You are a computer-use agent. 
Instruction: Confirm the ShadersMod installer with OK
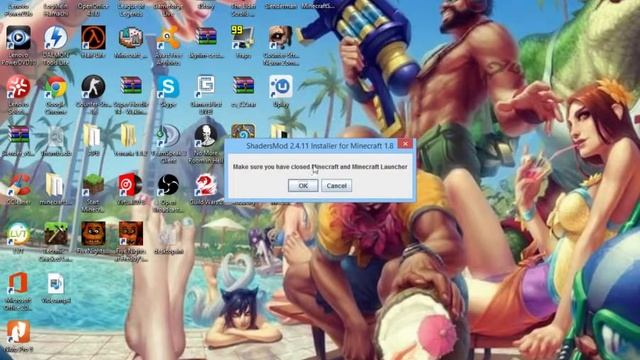[x=303, y=186]
